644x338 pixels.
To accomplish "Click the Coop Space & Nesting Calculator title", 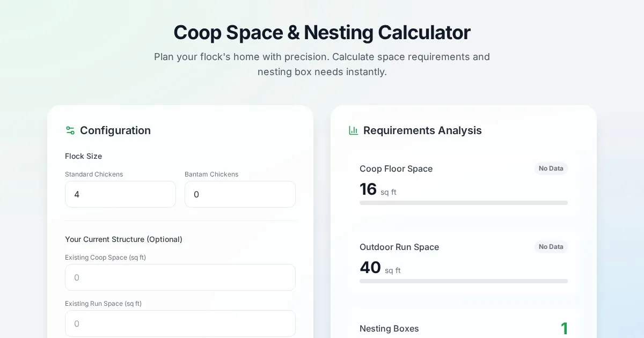I will 322,32.
